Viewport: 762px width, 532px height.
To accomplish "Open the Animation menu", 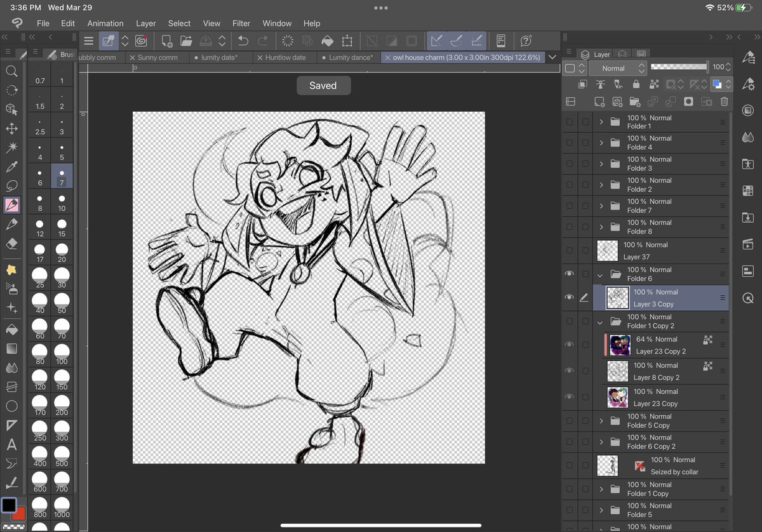I will pos(105,23).
